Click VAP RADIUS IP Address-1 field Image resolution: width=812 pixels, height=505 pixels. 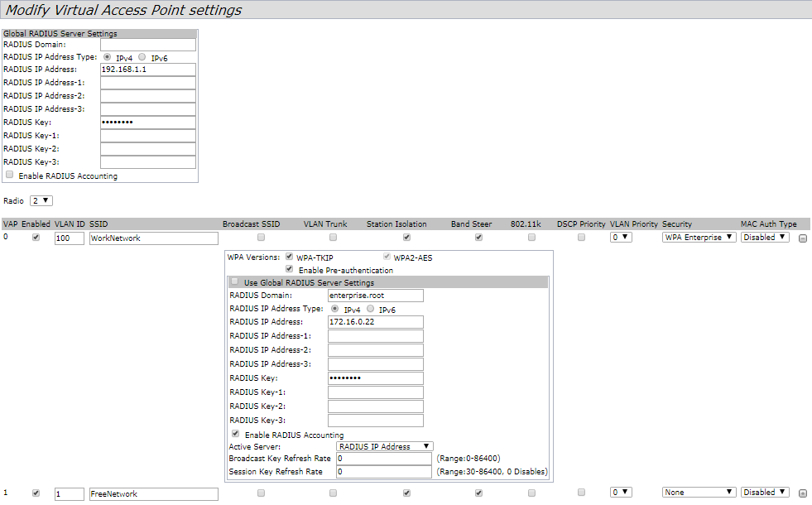click(x=376, y=336)
